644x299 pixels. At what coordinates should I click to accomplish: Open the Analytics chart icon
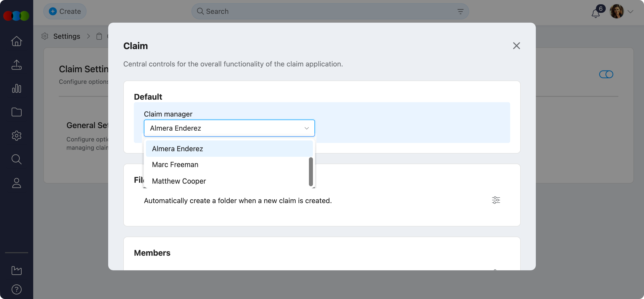click(x=16, y=89)
